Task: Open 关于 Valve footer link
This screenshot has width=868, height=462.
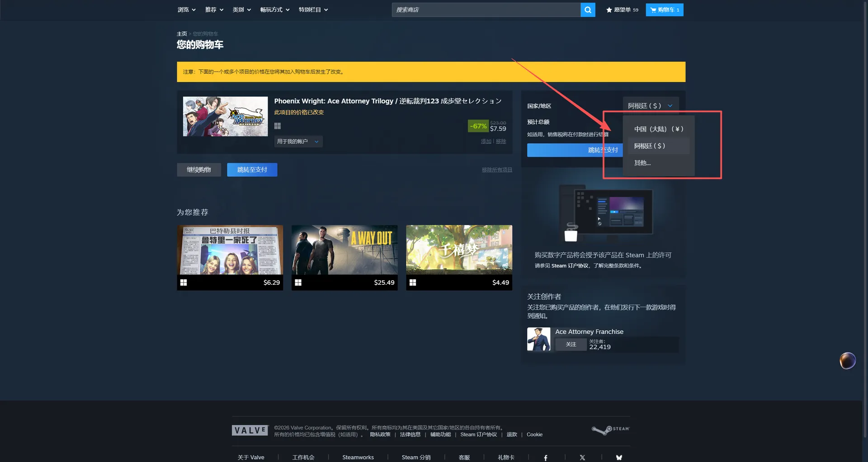Action: coord(251,457)
